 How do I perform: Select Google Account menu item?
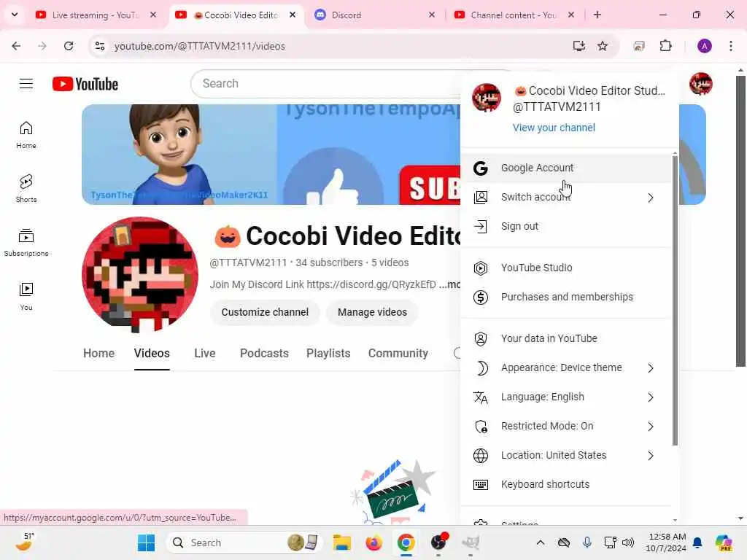[566, 168]
